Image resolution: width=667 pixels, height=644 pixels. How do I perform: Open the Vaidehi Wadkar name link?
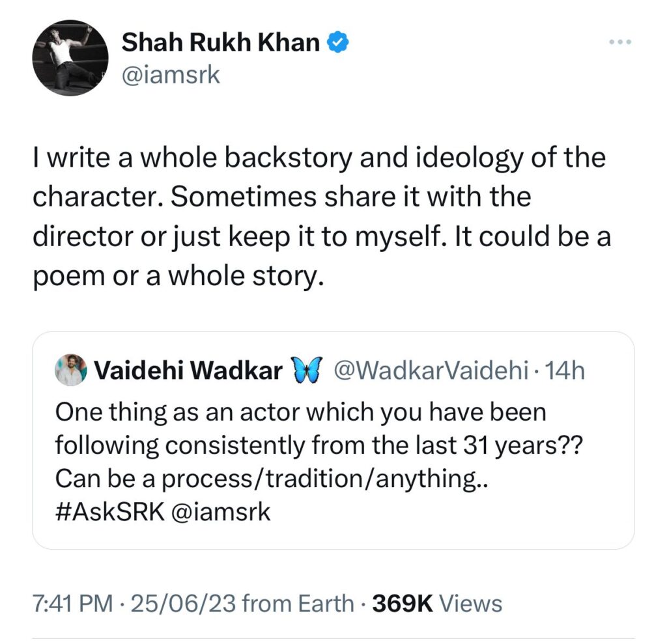point(188,371)
